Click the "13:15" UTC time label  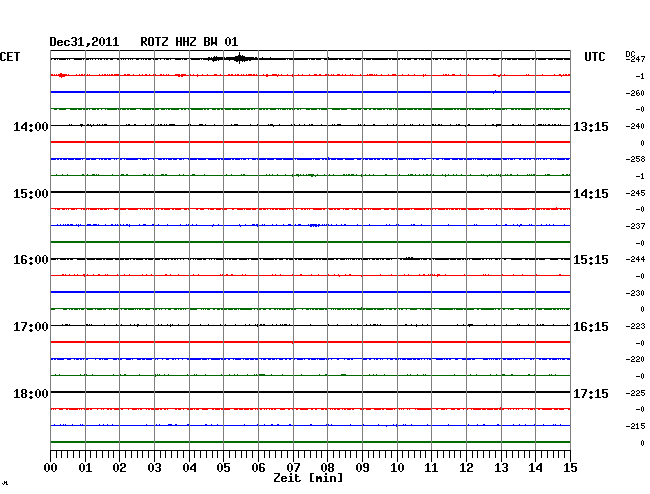click(x=591, y=126)
